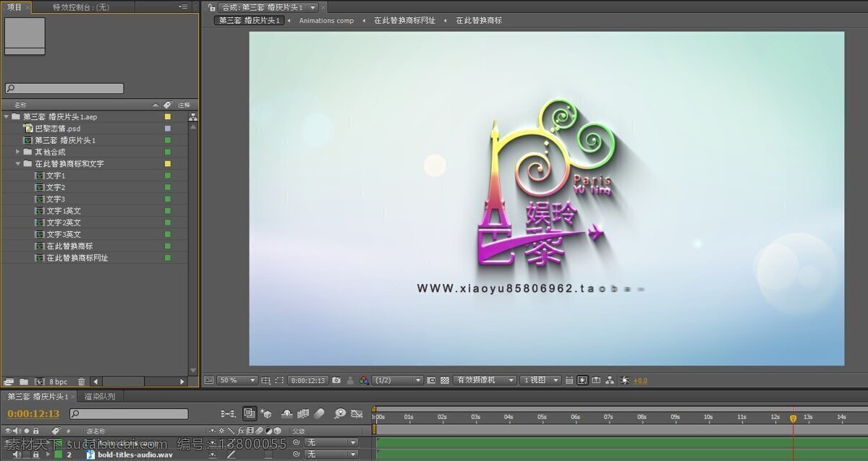Create a new folder in the Project panel
This screenshot has height=461, width=868.
[24, 382]
